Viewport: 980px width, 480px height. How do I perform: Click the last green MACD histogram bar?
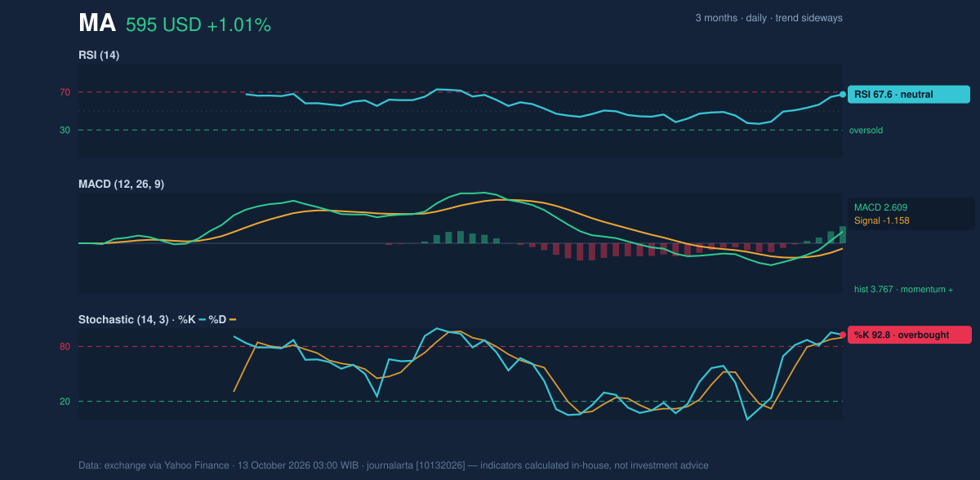[x=842, y=234]
